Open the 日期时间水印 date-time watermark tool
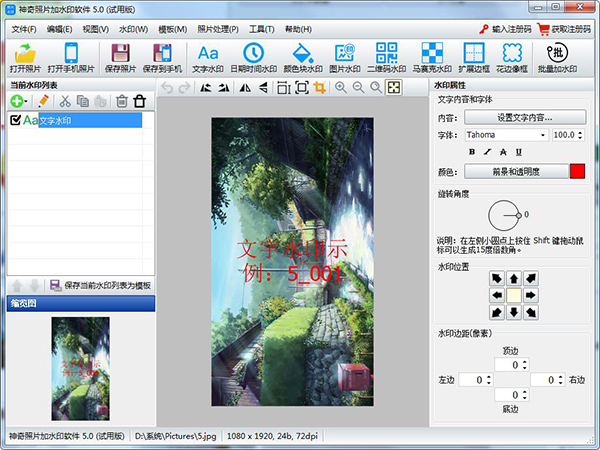 [x=254, y=58]
